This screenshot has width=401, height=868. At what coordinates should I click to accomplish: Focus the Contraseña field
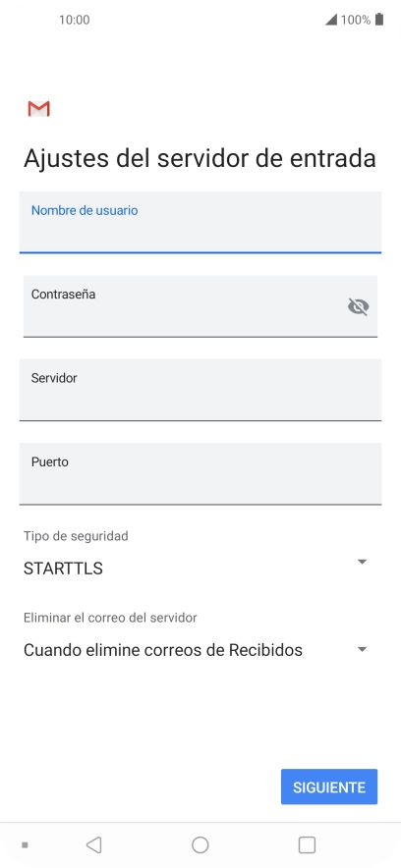[x=200, y=306]
